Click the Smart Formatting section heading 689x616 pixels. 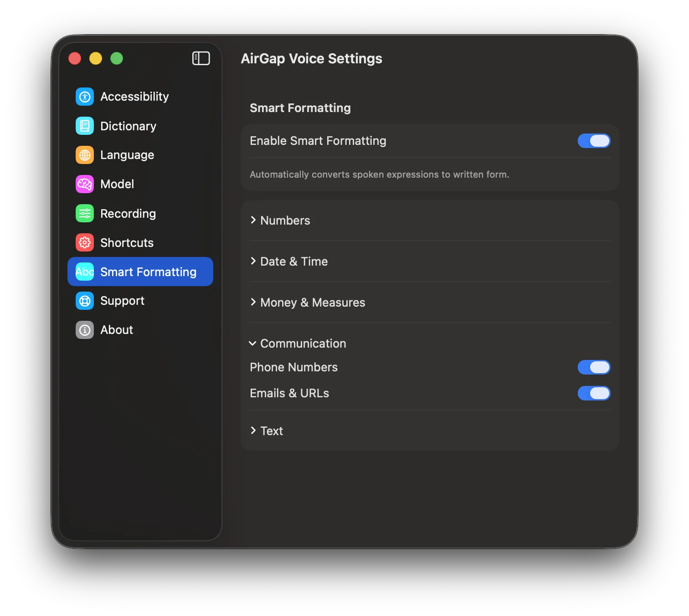tap(300, 108)
